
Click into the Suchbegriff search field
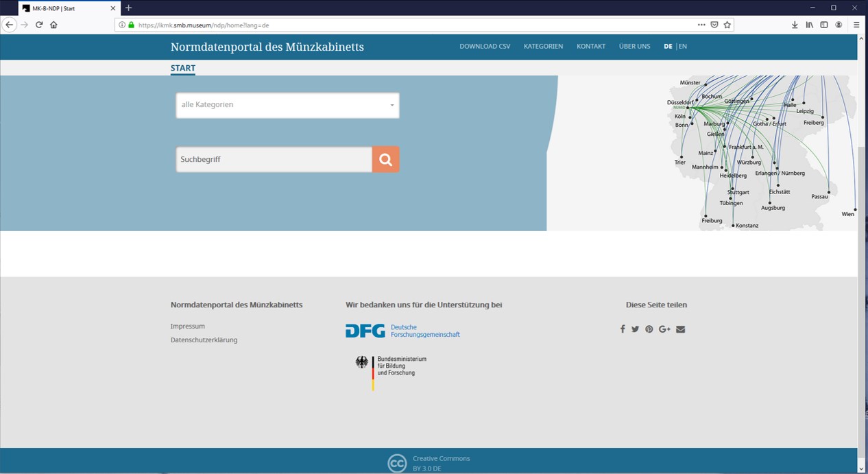pos(274,160)
